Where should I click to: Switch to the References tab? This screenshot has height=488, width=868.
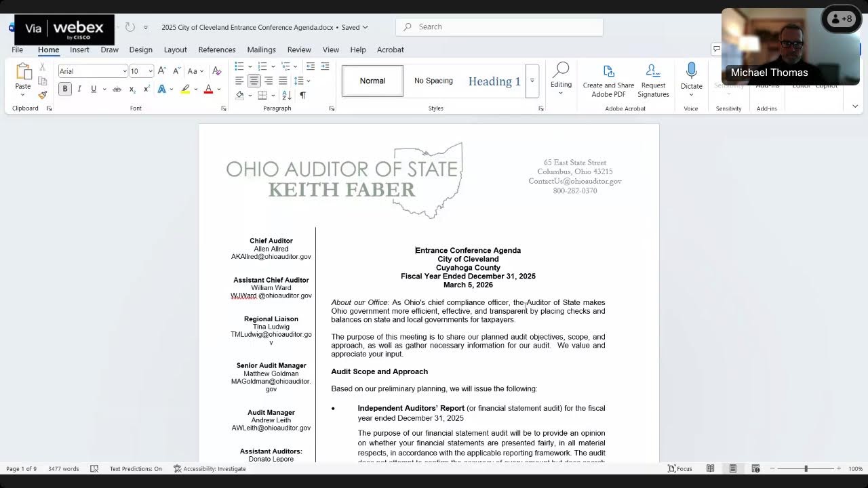[x=217, y=49]
